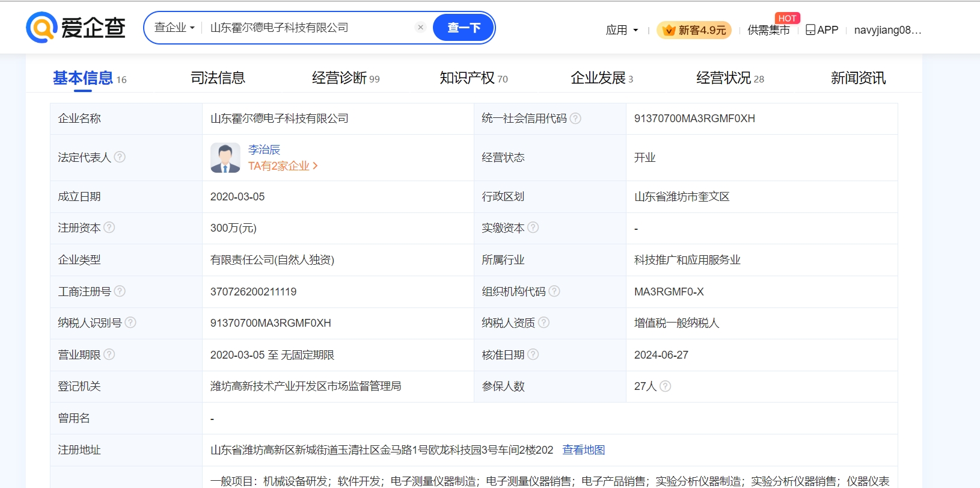980x488 pixels.
Task: Click the HOT badge above 供需集市
Action: pyautogui.click(x=787, y=18)
